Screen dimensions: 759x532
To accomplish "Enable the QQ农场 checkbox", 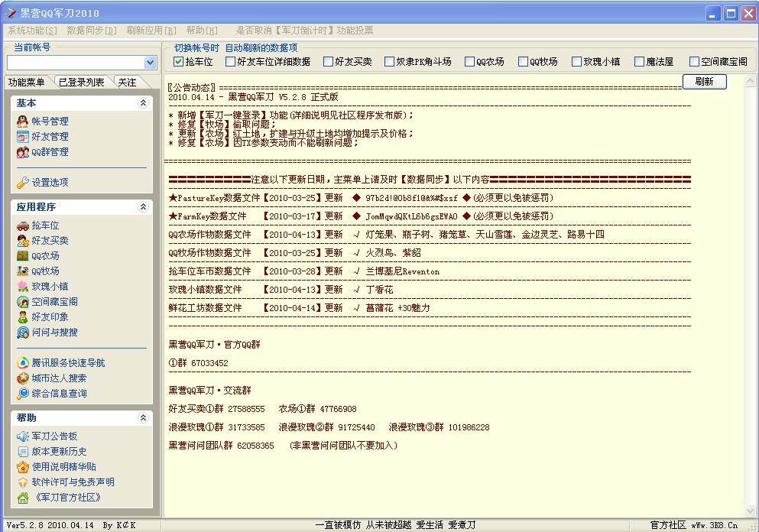I will [x=469, y=61].
